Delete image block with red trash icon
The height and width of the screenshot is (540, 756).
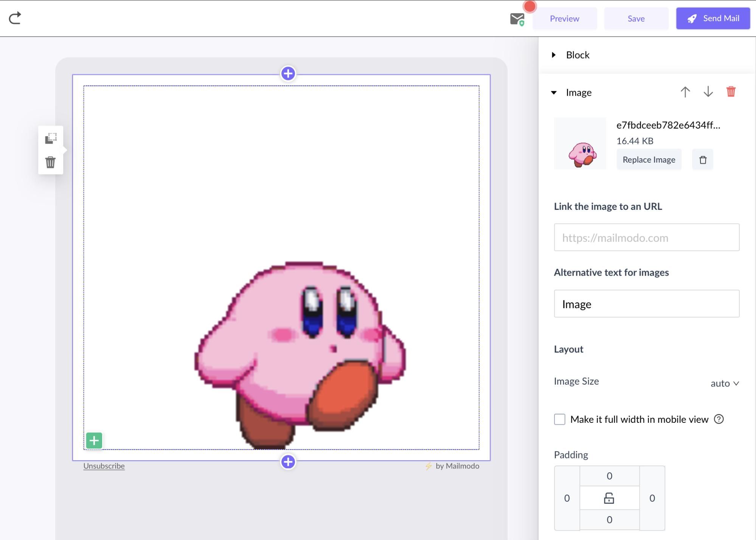click(x=731, y=92)
